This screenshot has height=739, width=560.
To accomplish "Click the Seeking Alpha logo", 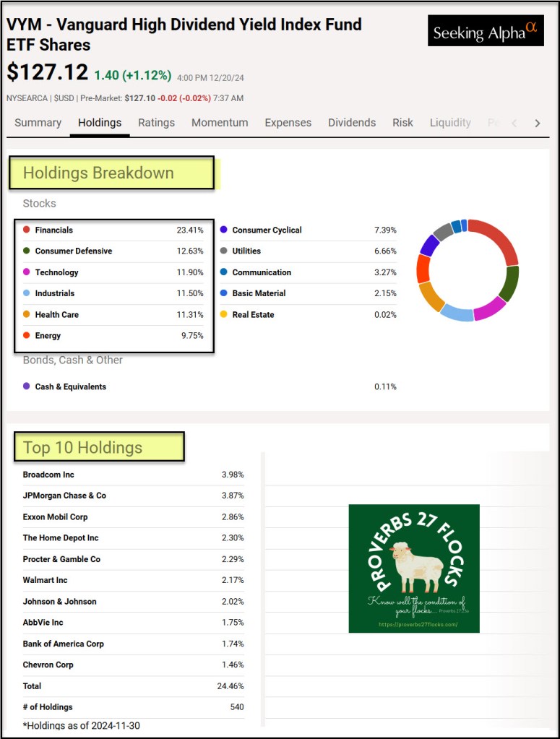I will click(485, 31).
